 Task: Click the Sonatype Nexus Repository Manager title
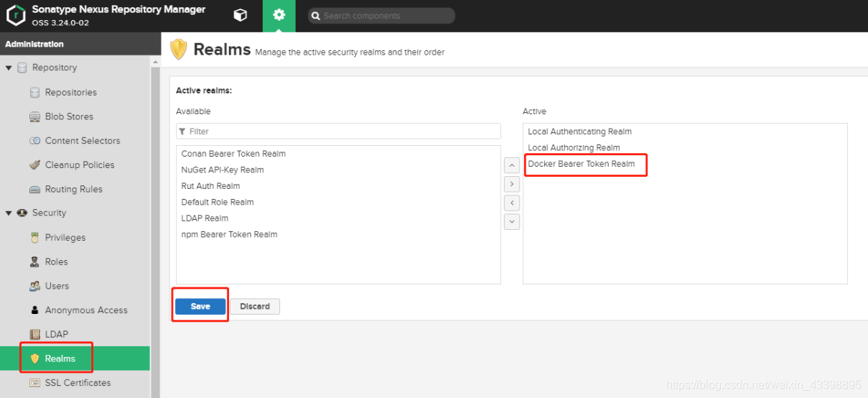tap(118, 9)
